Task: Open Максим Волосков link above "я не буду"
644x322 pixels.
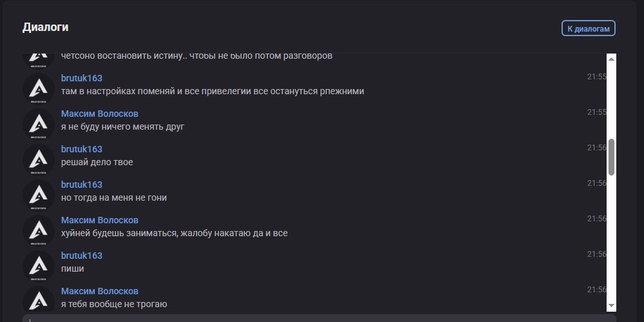Action: 100,114
